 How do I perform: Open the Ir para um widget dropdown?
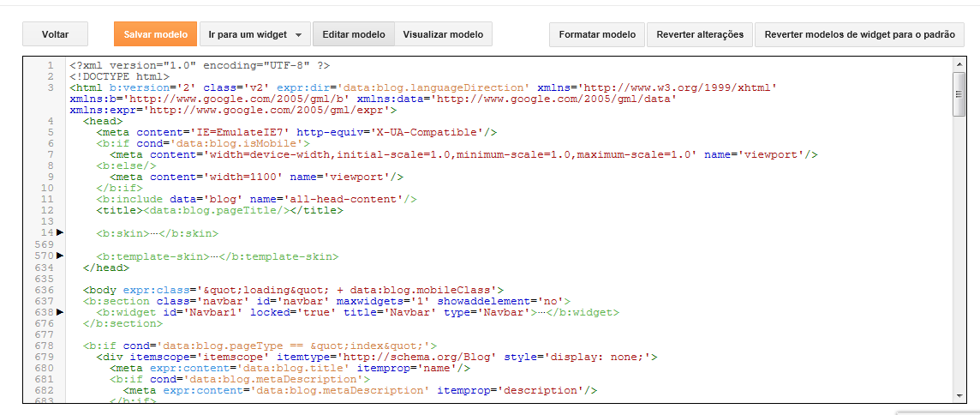click(x=255, y=34)
